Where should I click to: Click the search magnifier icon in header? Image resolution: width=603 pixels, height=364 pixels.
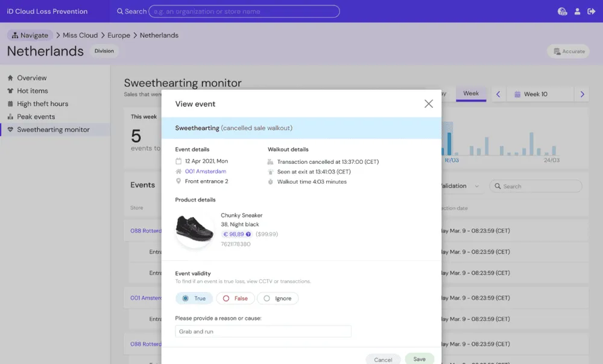pos(120,11)
